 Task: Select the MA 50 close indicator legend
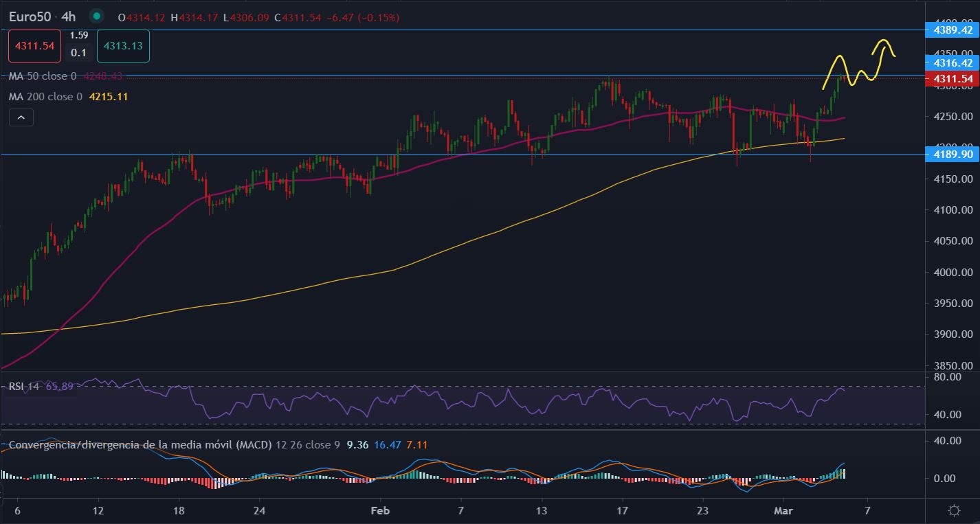click(42, 76)
